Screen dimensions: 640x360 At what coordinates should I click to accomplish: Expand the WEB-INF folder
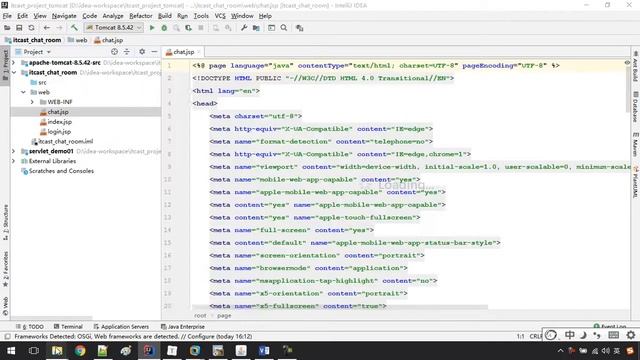coord(32,102)
